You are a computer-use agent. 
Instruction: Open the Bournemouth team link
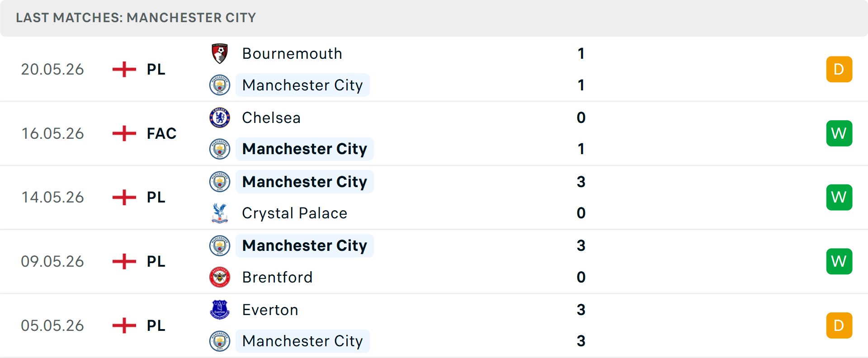[x=292, y=54]
